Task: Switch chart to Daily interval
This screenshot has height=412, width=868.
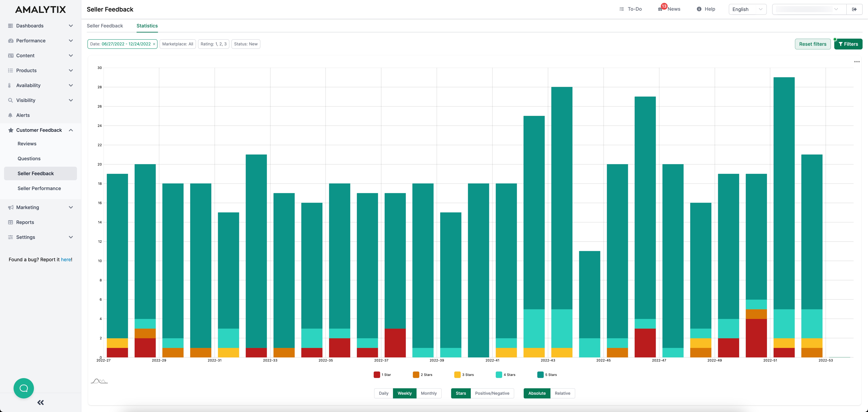Action: click(x=383, y=393)
